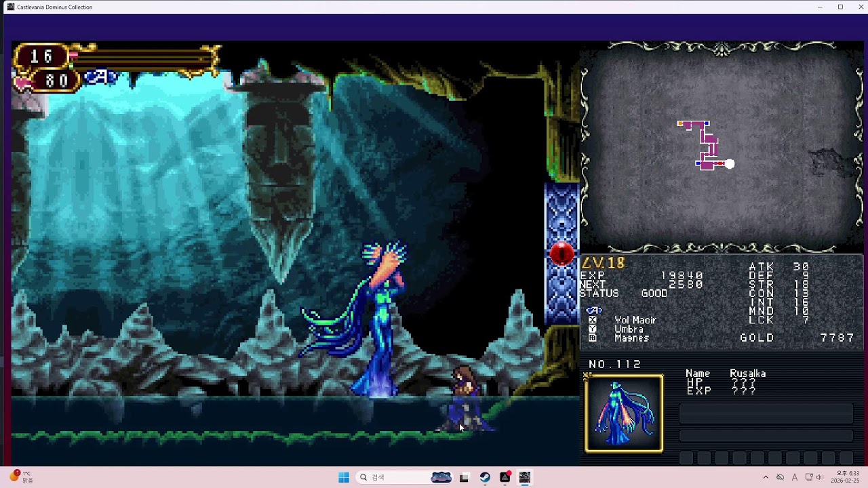Image resolution: width=868 pixels, height=488 pixels.
Task: Open Steam from the taskbar
Action: tap(485, 477)
